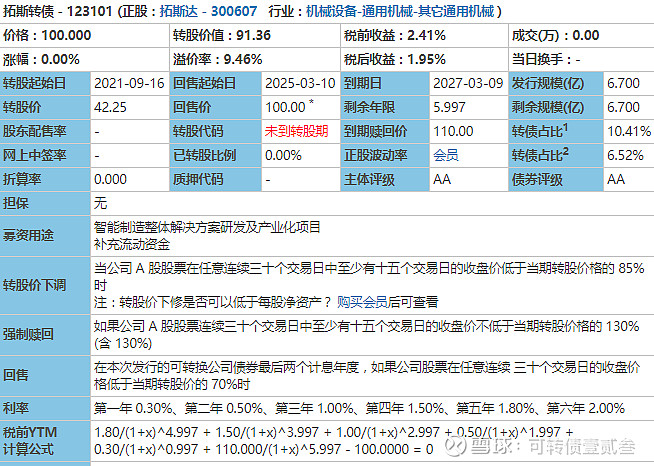Image resolution: width=654 pixels, height=466 pixels.
Task: Open the 机械设备-通用机械-其它通用机械 industry link
Action: (400, 11)
